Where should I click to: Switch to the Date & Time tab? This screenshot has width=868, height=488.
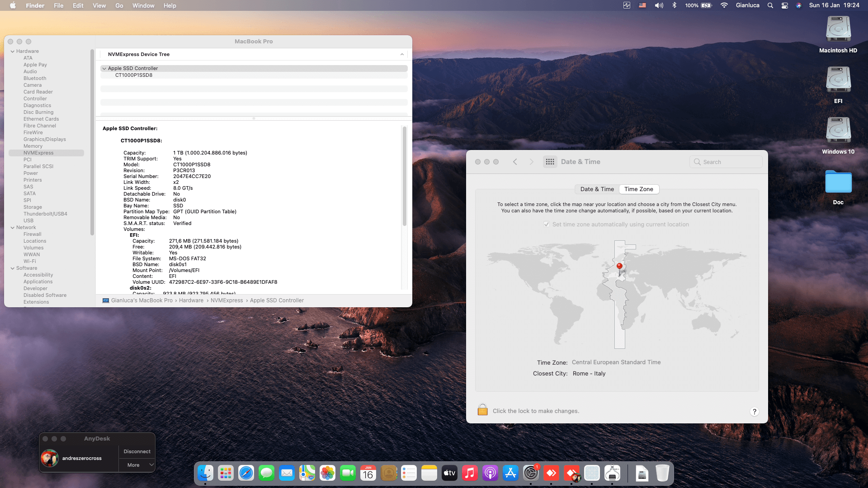coord(597,189)
